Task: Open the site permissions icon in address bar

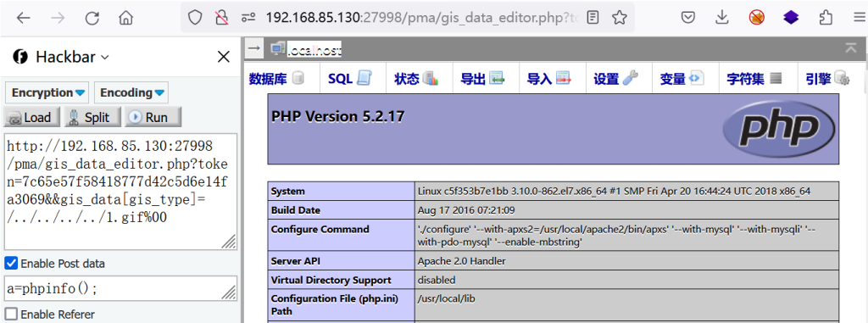Action: pos(248,18)
